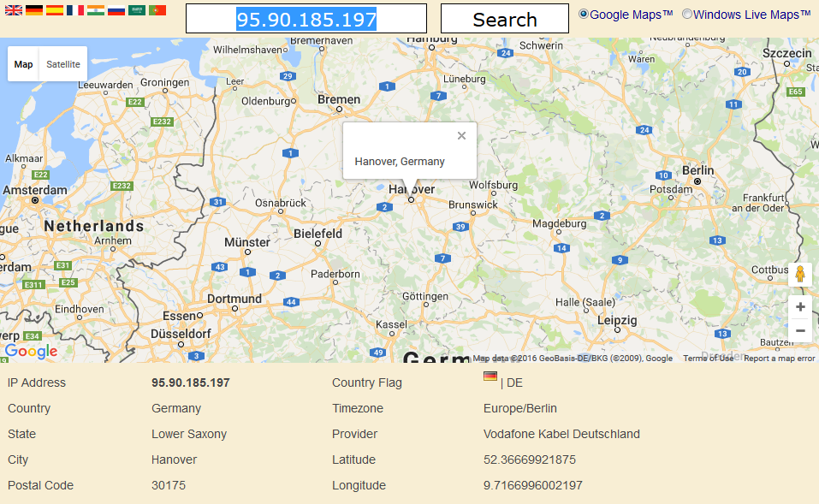Select the Google Maps radio button

coord(584,14)
